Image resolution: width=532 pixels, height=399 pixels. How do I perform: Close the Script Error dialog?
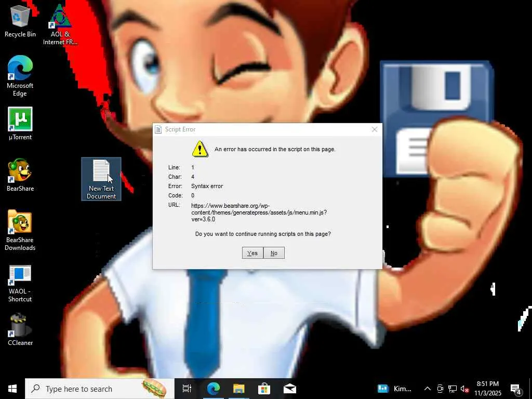tap(374, 129)
